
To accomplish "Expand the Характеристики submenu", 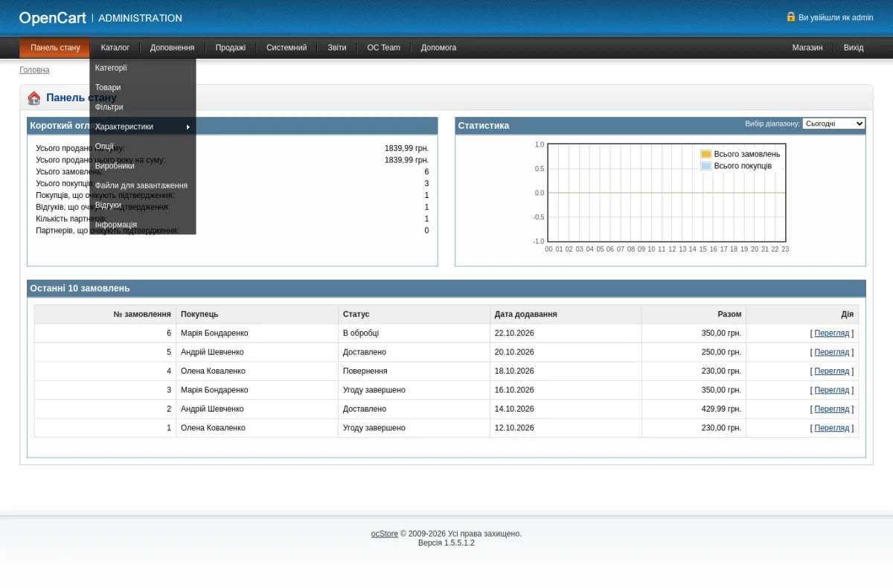I will click(143, 127).
